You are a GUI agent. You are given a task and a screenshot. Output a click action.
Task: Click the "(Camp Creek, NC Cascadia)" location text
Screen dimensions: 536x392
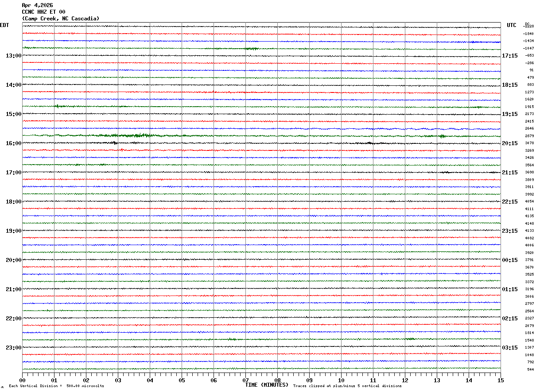[61, 19]
